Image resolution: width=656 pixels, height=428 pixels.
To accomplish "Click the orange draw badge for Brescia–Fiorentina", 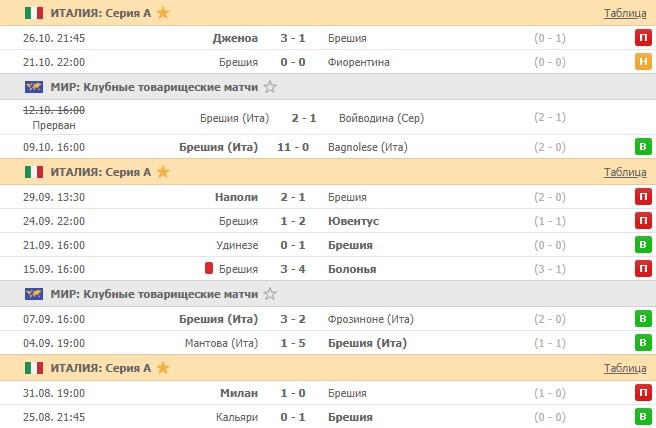I will (641, 62).
